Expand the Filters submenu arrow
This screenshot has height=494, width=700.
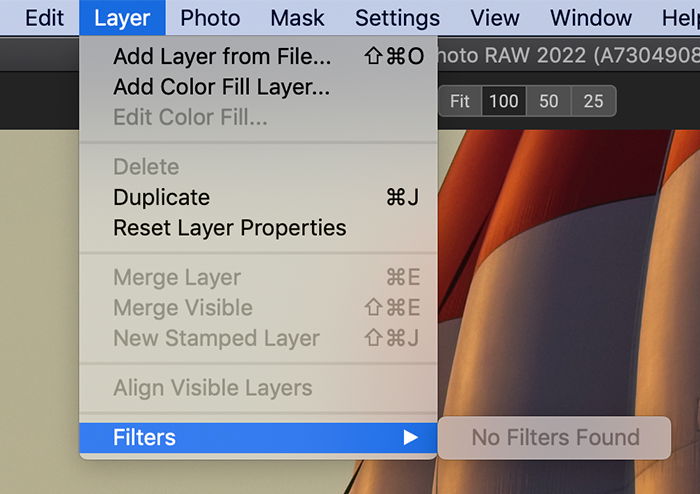[410, 437]
